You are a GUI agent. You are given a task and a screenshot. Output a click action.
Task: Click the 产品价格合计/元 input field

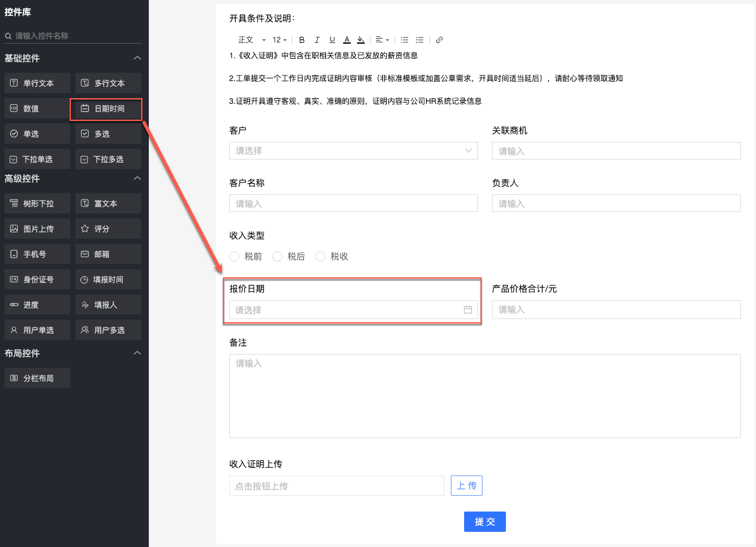pyautogui.click(x=616, y=310)
